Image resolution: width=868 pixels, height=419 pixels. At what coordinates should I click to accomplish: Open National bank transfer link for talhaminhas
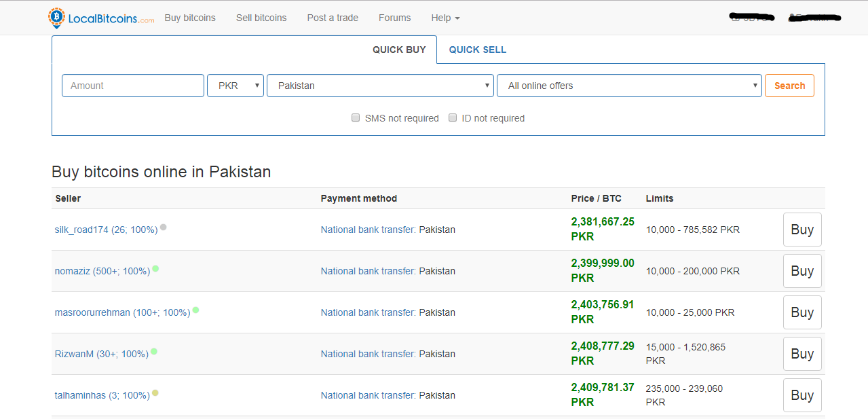click(x=369, y=395)
